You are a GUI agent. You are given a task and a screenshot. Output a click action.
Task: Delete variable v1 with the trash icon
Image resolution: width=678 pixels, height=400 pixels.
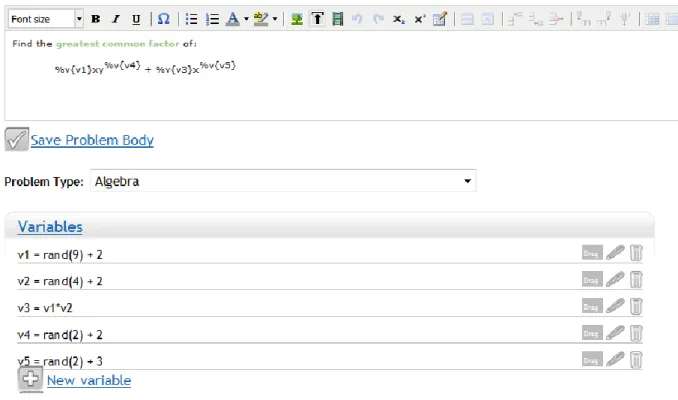[x=636, y=253]
